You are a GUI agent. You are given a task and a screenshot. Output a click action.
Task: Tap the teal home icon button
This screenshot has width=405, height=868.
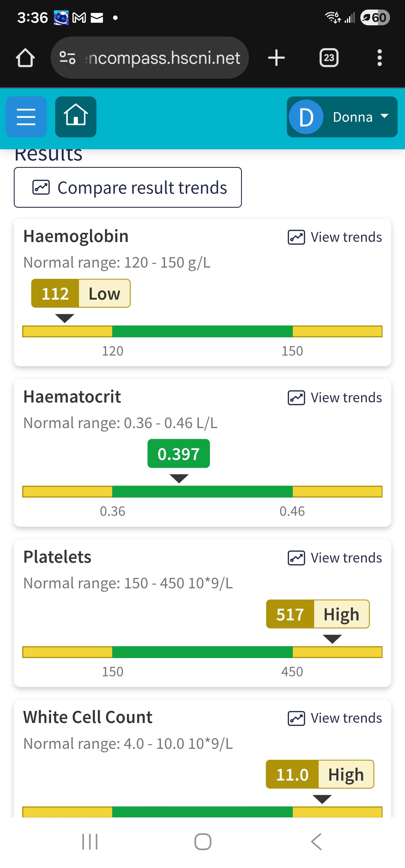[x=76, y=117]
